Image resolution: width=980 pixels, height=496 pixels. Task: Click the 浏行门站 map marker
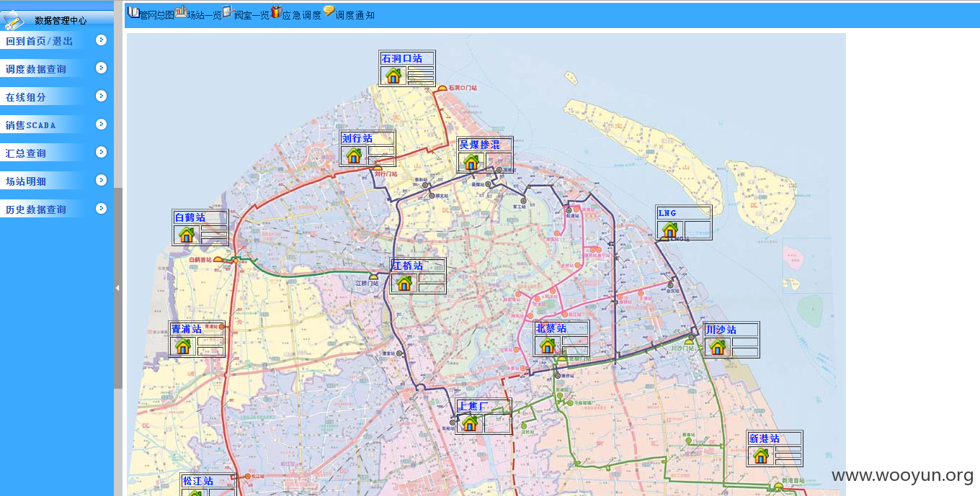(377, 168)
